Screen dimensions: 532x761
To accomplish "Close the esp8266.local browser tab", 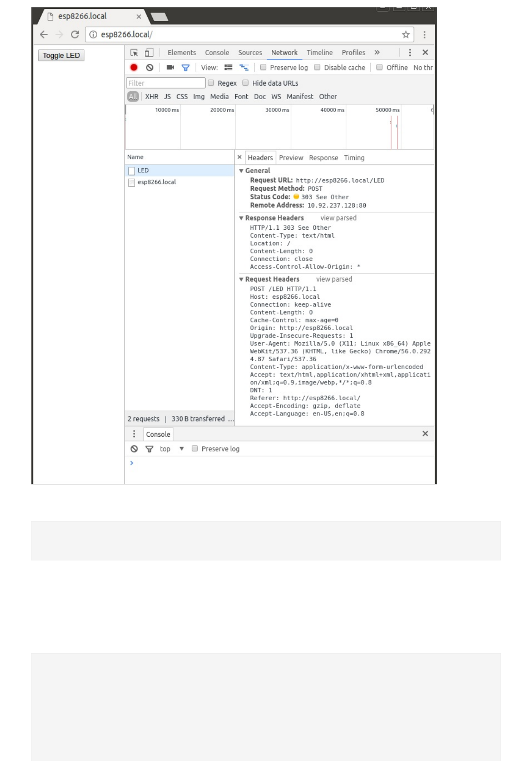I will pyautogui.click(x=138, y=17).
